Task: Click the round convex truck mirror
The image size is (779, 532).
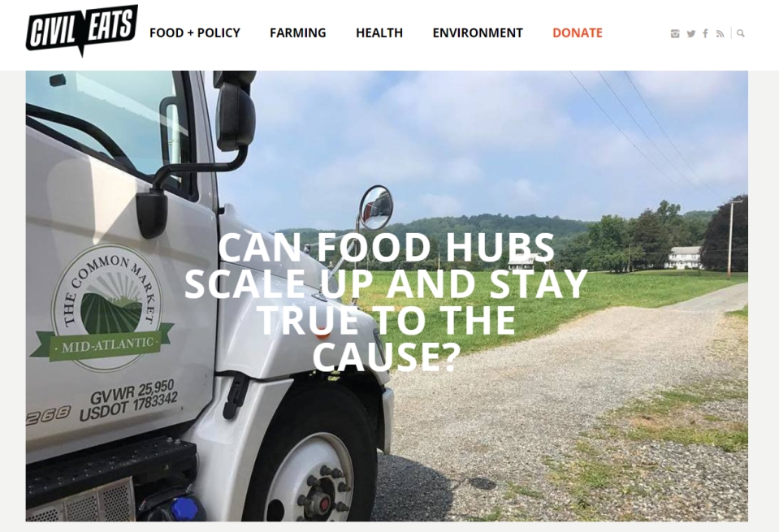Action: click(x=376, y=207)
